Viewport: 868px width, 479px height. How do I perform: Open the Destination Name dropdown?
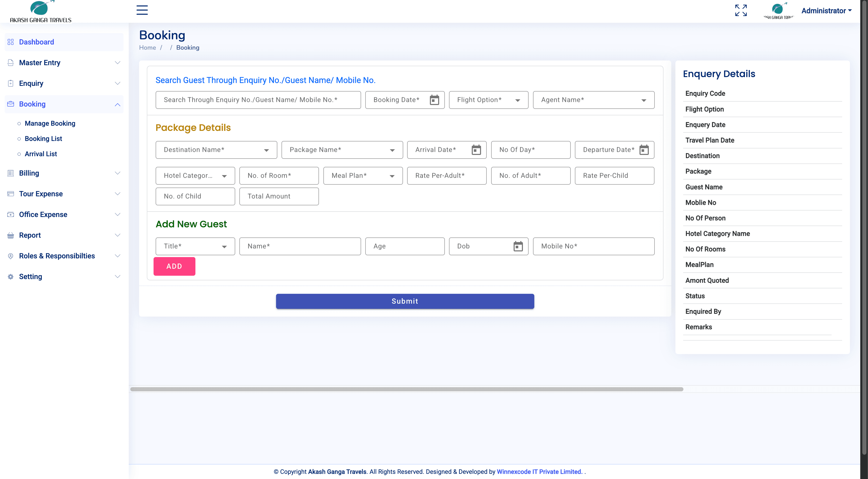click(x=216, y=150)
